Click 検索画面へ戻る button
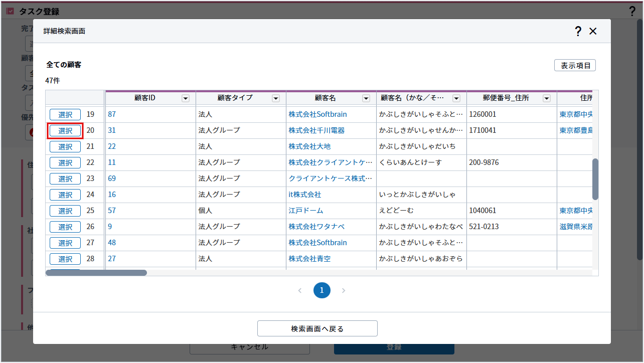 (x=317, y=329)
